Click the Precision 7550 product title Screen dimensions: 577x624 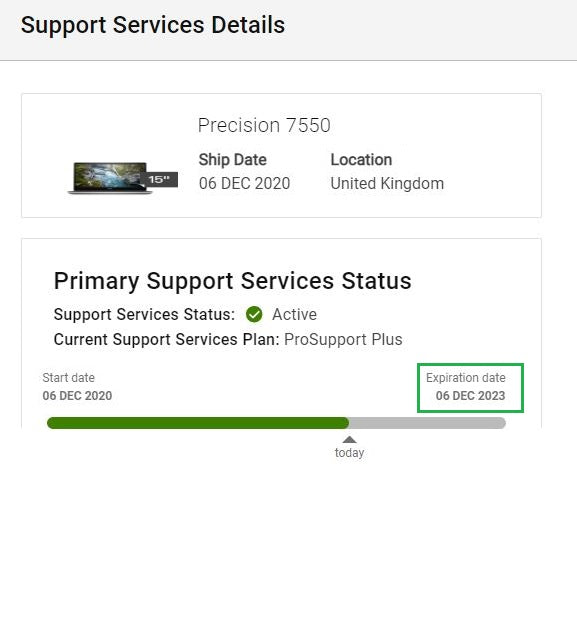[x=264, y=125]
